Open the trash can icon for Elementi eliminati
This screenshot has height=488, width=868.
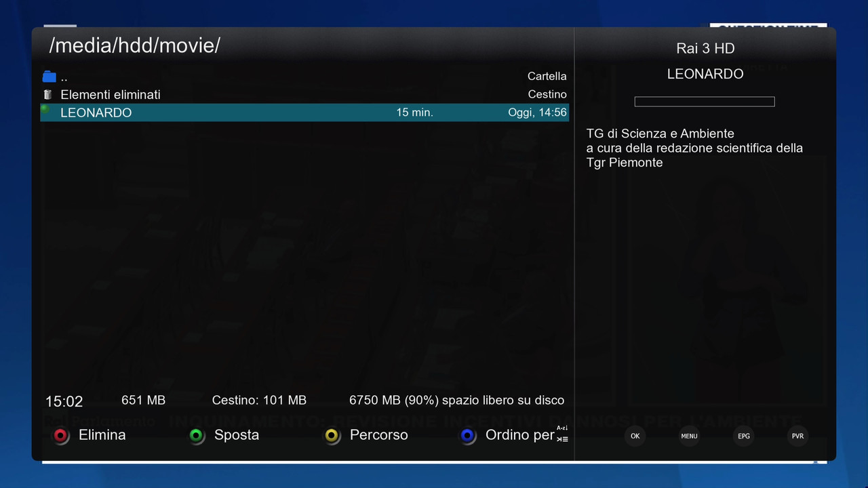click(x=47, y=95)
